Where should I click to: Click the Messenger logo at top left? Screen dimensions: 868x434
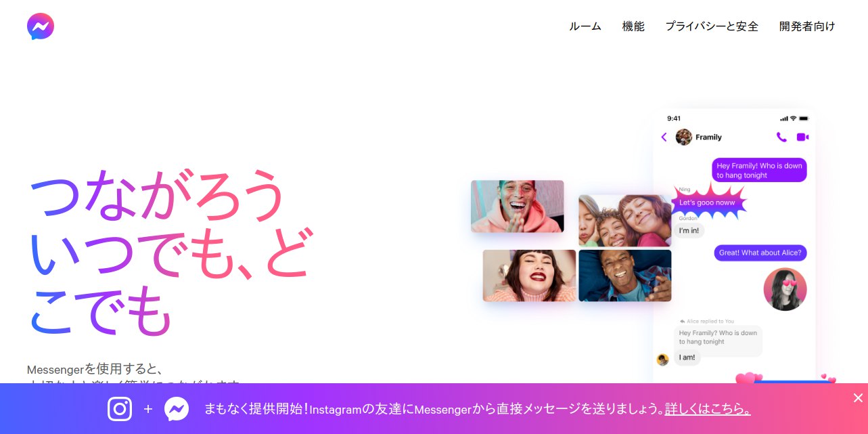[41, 26]
